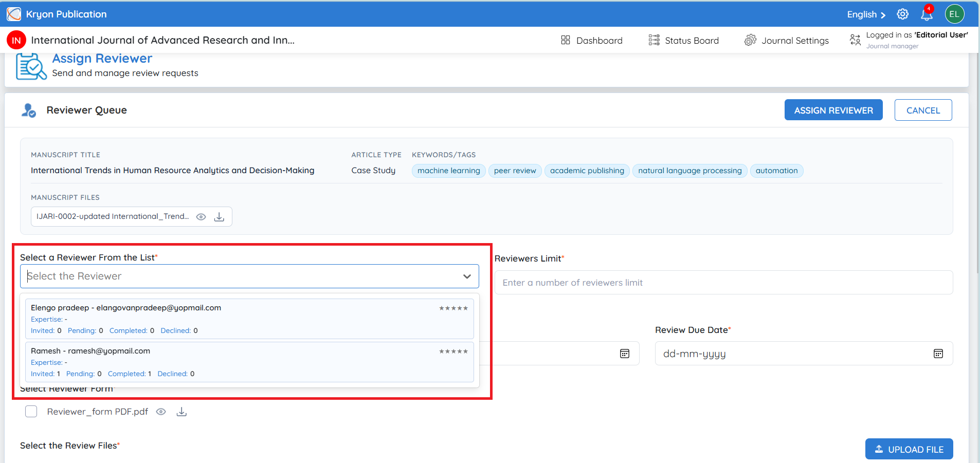This screenshot has width=980, height=463.
Task: Collapse the Select the Reviewer dropdown chevron
Action: click(x=467, y=276)
